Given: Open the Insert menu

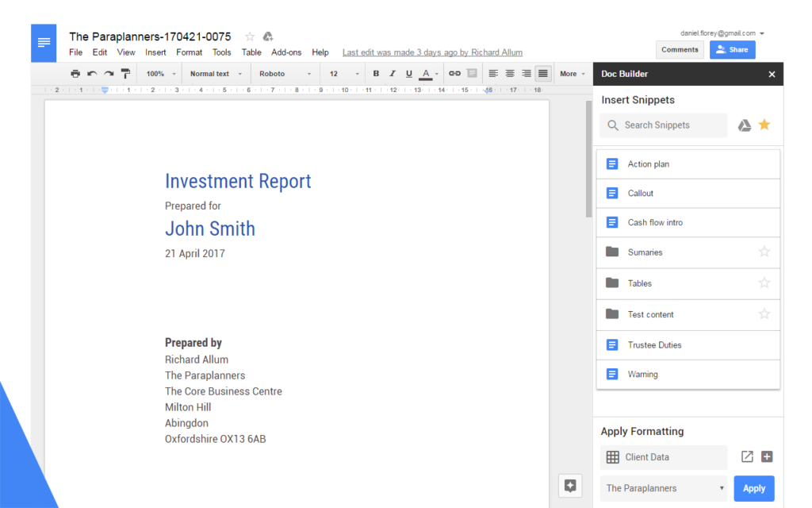Looking at the screenshot, I should [x=155, y=52].
